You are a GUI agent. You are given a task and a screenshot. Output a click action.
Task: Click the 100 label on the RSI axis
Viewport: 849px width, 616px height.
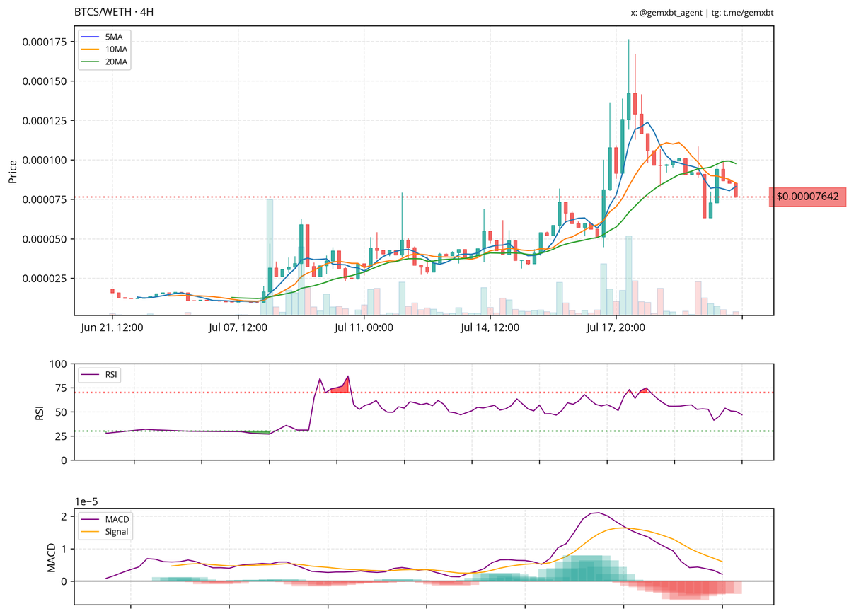click(x=59, y=364)
